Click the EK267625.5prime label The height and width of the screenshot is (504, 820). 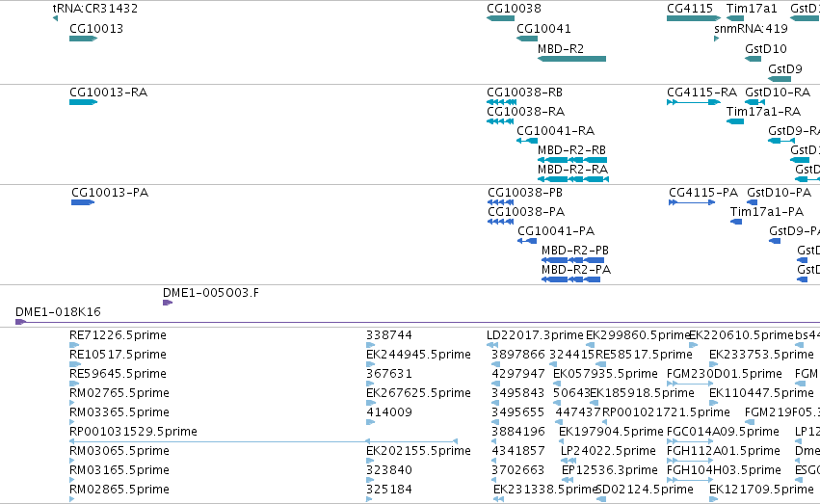tap(418, 393)
